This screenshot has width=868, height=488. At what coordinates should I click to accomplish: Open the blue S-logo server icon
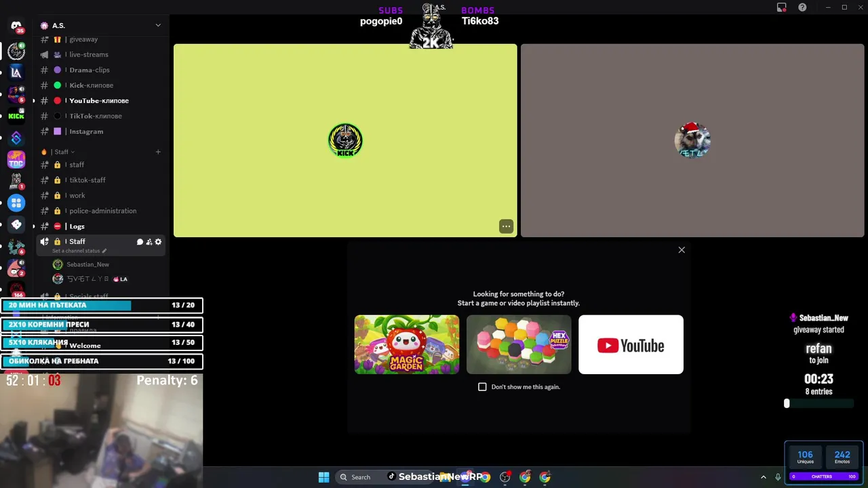click(16, 138)
